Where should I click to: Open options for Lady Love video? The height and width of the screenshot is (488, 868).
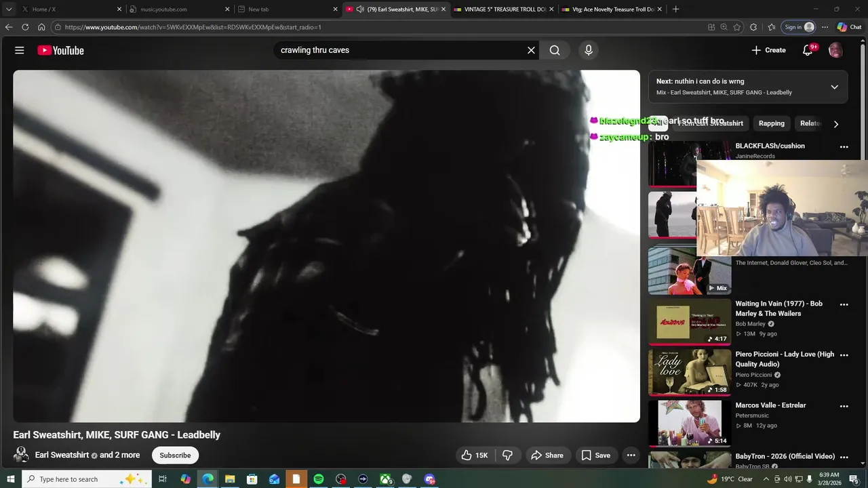point(844,355)
